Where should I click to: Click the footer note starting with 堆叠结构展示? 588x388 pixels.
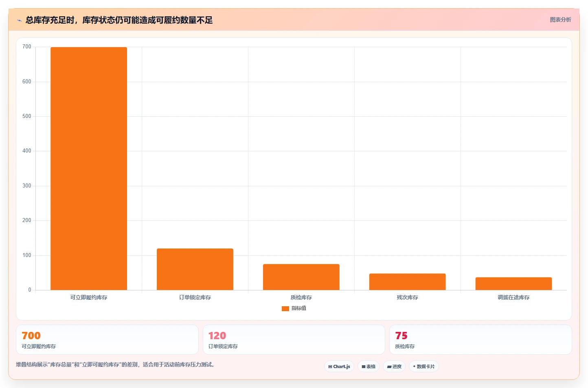click(x=115, y=364)
